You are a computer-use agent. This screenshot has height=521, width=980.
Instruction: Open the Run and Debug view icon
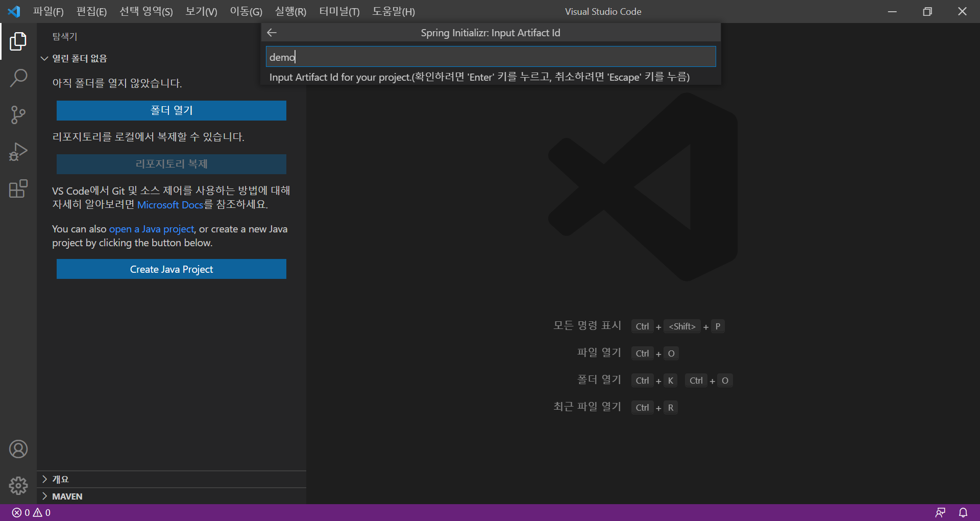click(x=18, y=152)
